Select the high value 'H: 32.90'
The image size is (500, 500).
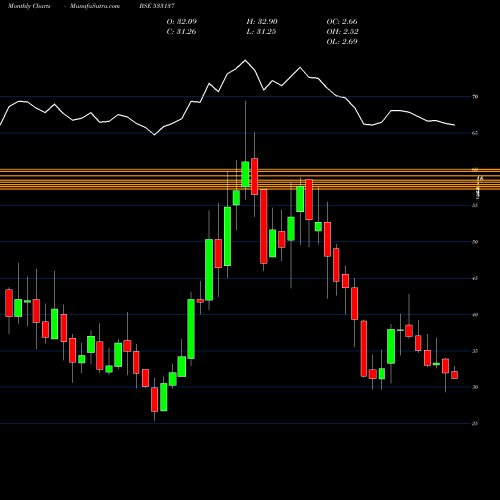[262, 22]
